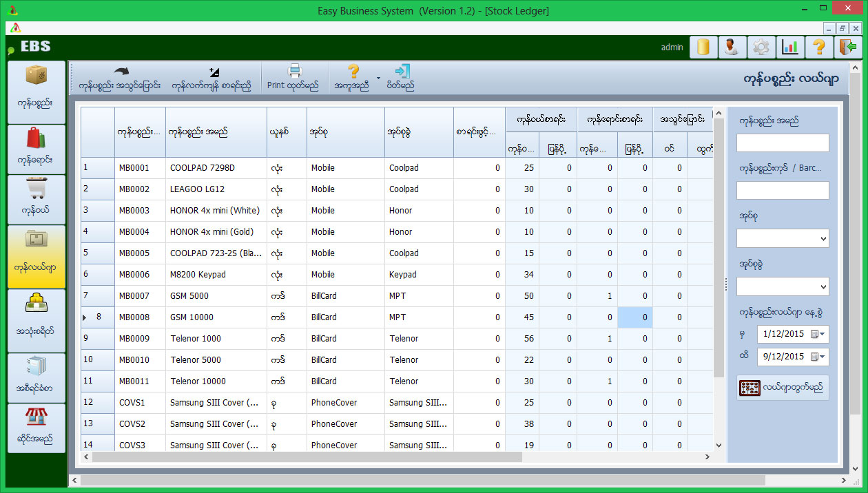
Task: Click purchase quantity 56 cell
Action: tap(522, 339)
